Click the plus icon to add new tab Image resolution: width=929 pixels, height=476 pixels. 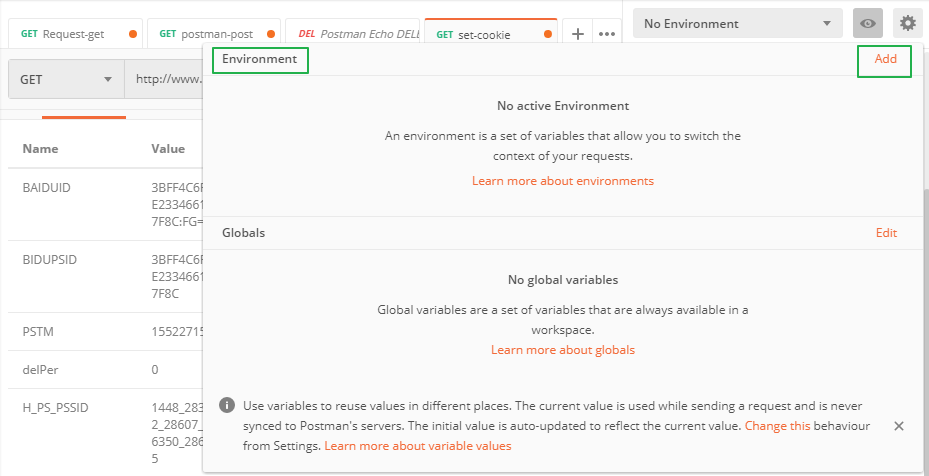(577, 33)
